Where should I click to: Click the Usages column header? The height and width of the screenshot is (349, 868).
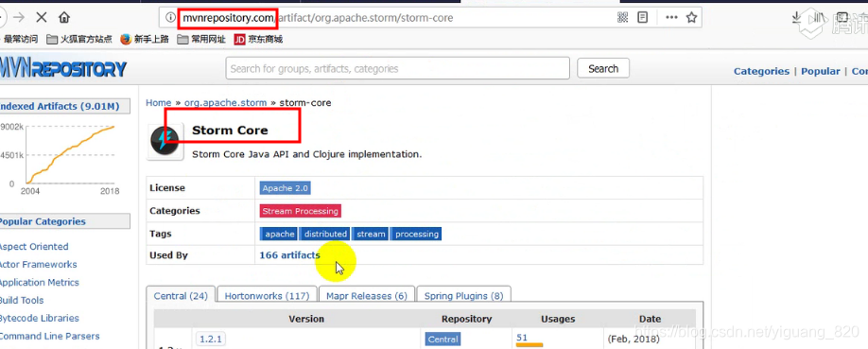tap(558, 319)
